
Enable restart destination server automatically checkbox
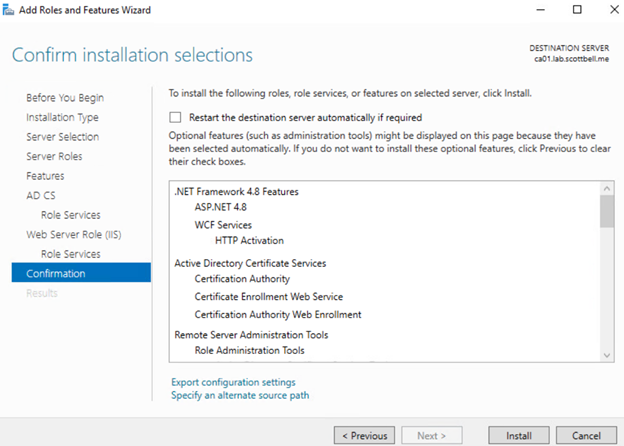point(175,117)
